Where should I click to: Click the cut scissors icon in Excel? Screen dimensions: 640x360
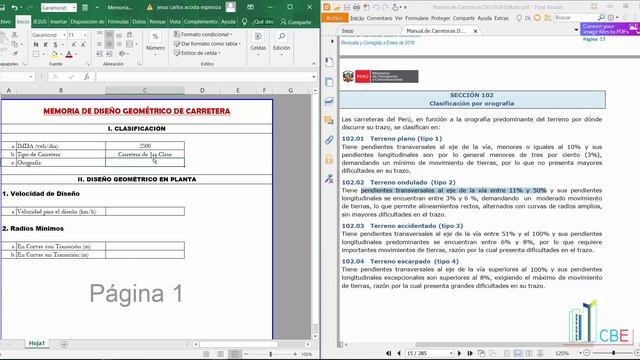(14, 35)
